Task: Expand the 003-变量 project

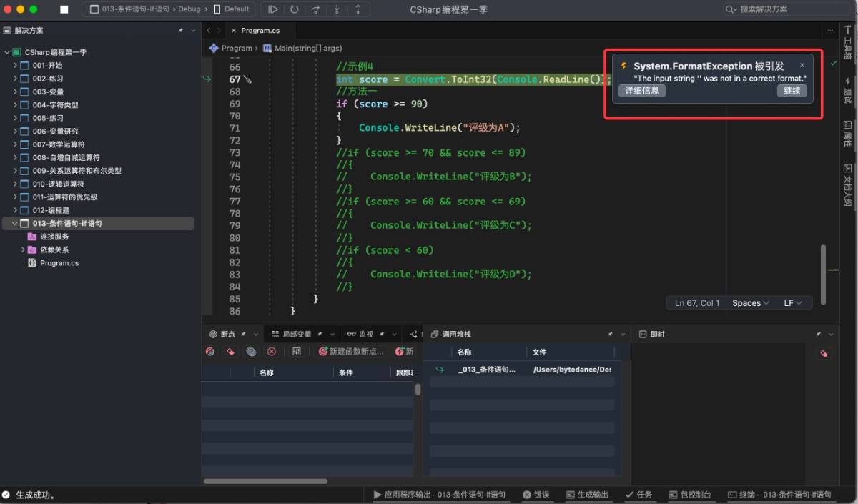Action: point(15,92)
